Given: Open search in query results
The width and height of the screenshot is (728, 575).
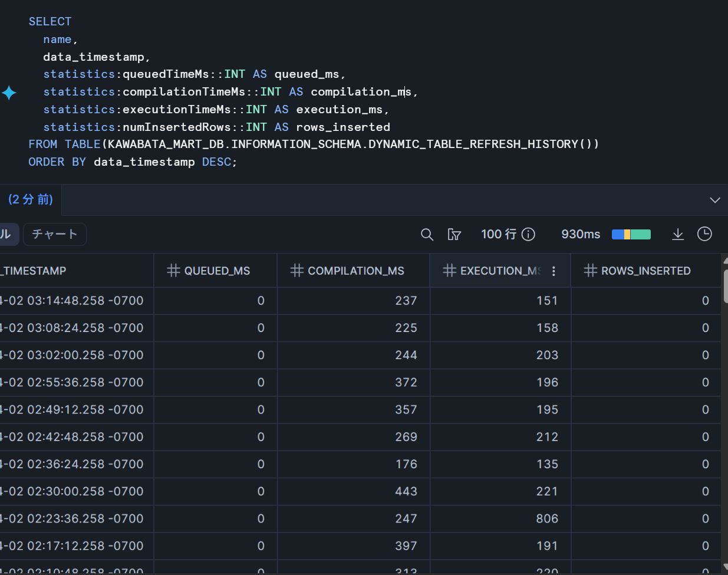Looking at the screenshot, I should (x=427, y=235).
